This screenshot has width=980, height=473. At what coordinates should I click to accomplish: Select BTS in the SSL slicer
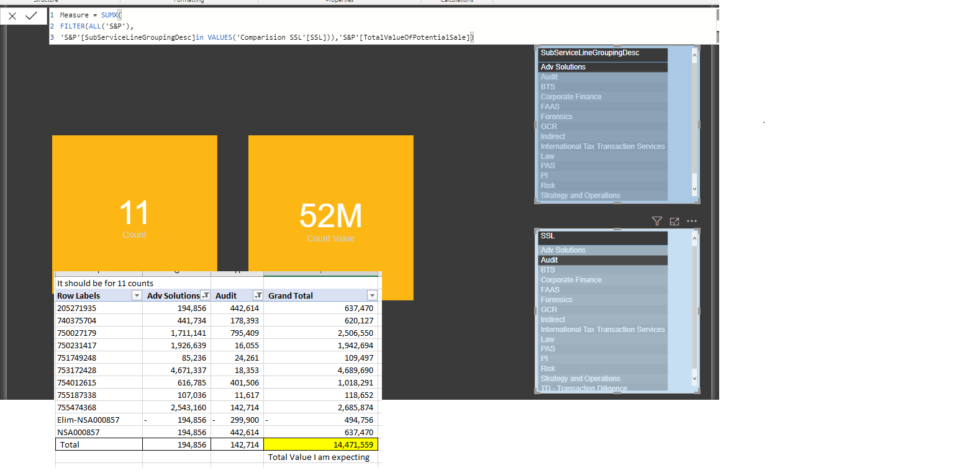click(x=603, y=270)
